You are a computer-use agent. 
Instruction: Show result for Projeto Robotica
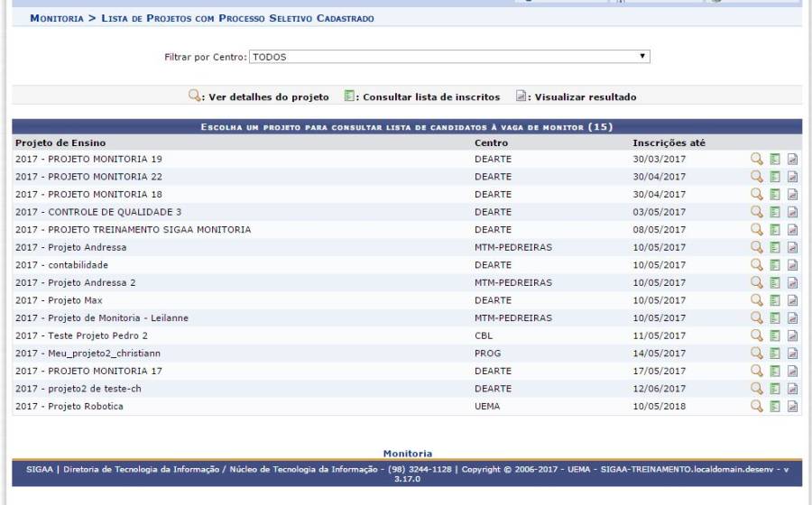(792, 407)
